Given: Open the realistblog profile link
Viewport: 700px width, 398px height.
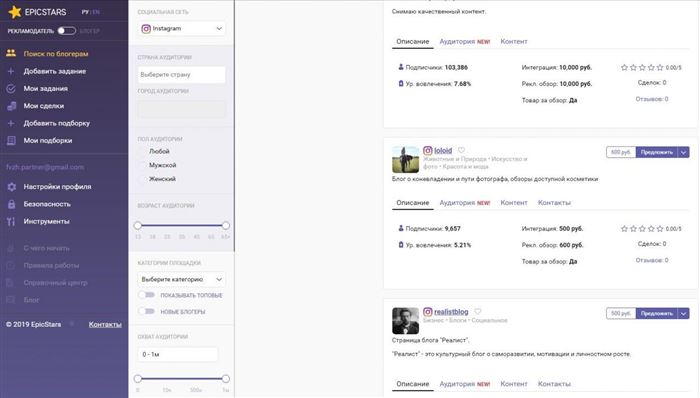Looking at the screenshot, I should click(451, 311).
